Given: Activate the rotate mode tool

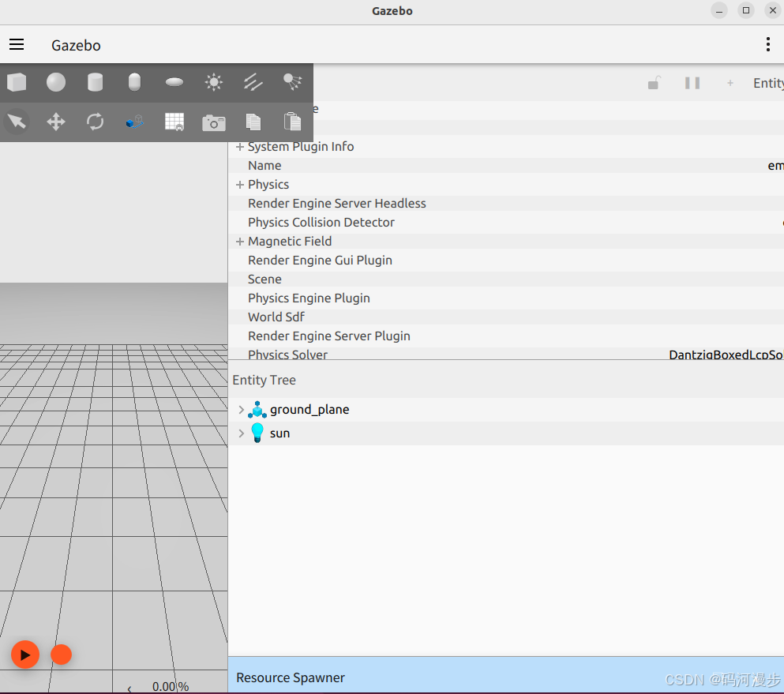Looking at the screenshot, I should (x=95, y=122).
